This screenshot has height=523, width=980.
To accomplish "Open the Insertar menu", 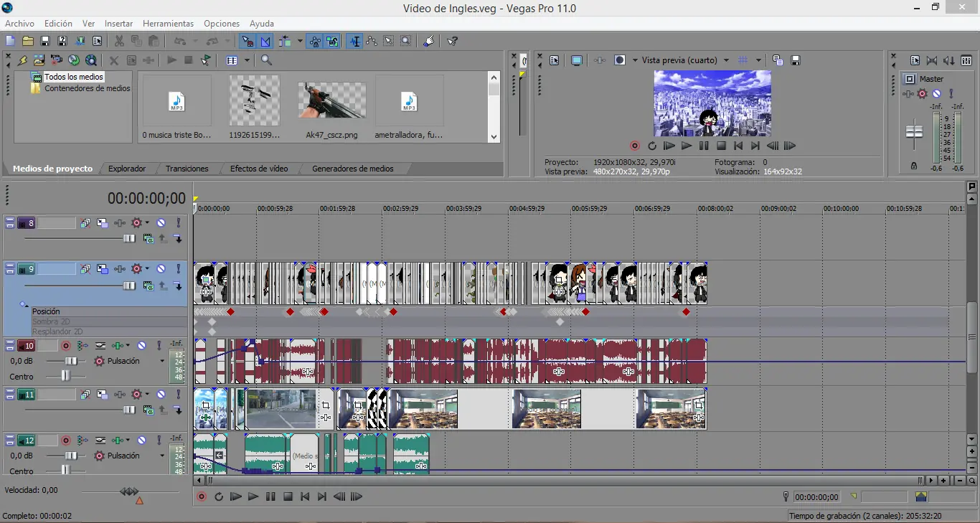I will [x=119, y=24].
